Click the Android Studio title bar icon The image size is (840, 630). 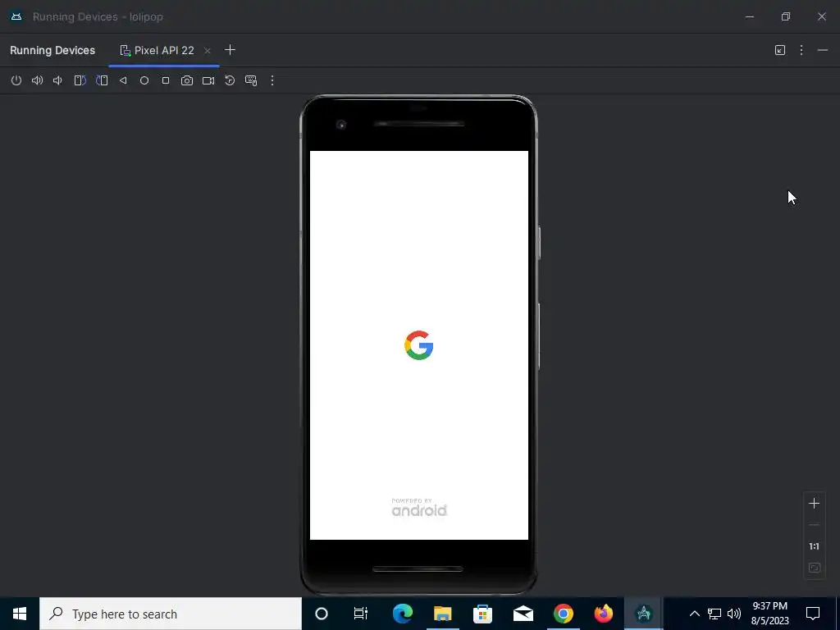[16, 16]
